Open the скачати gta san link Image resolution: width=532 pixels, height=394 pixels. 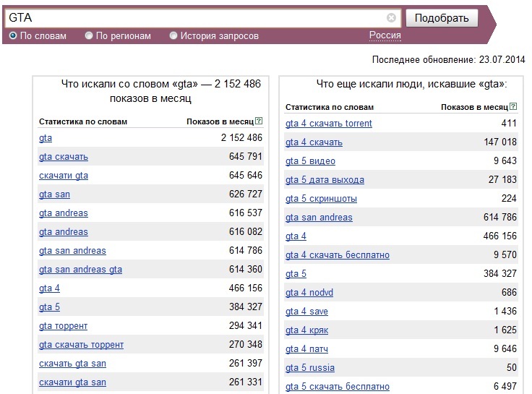[72, 382]
